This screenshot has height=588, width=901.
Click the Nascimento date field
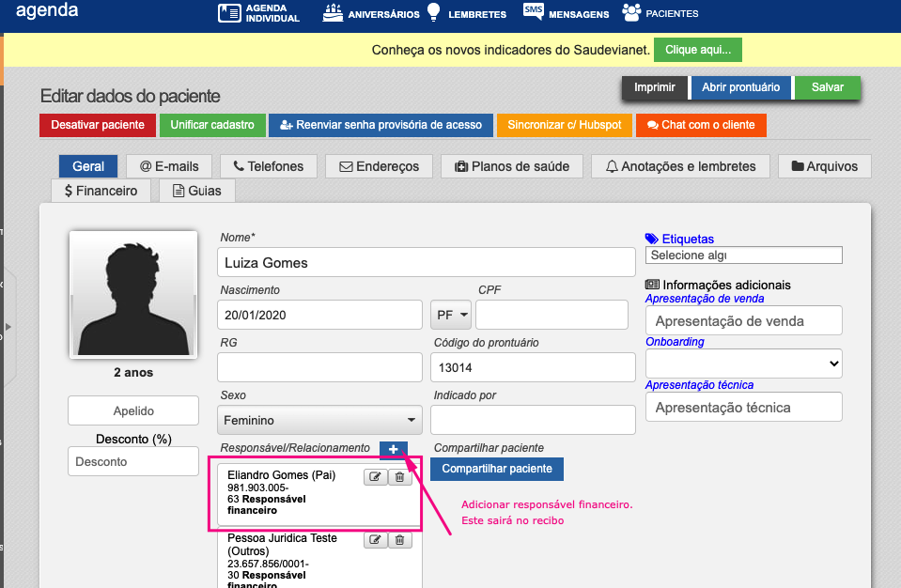pos(320,315)
